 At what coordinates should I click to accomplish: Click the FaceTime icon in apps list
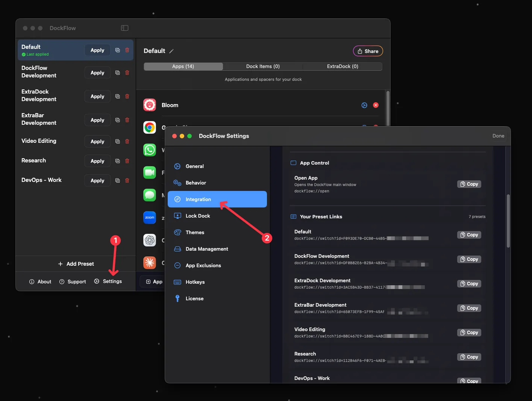click(x=150, y=173)
